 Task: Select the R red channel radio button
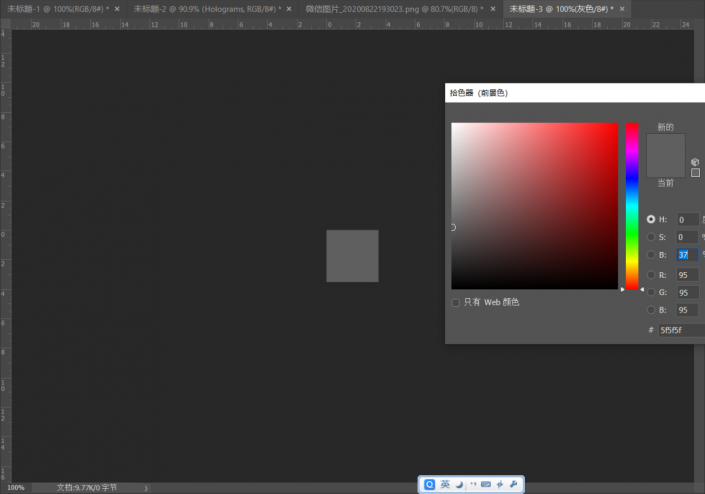(651, 273)
